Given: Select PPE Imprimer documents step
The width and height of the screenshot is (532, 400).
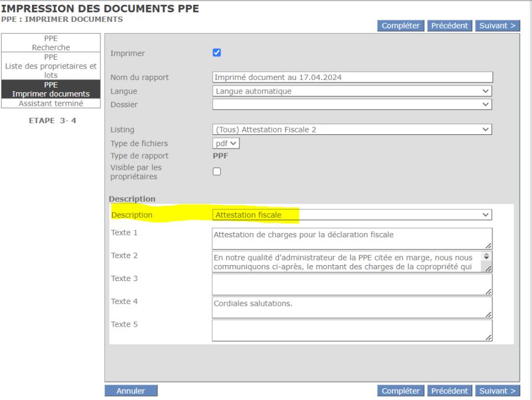Looking at the screenshot, I should coord(51,89).
